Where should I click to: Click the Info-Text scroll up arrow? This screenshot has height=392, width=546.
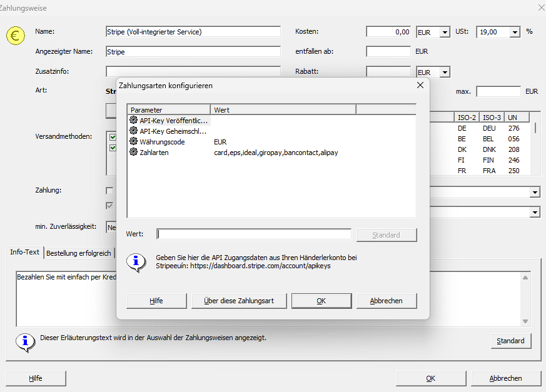pyautogui.click(x=525, y=278)
